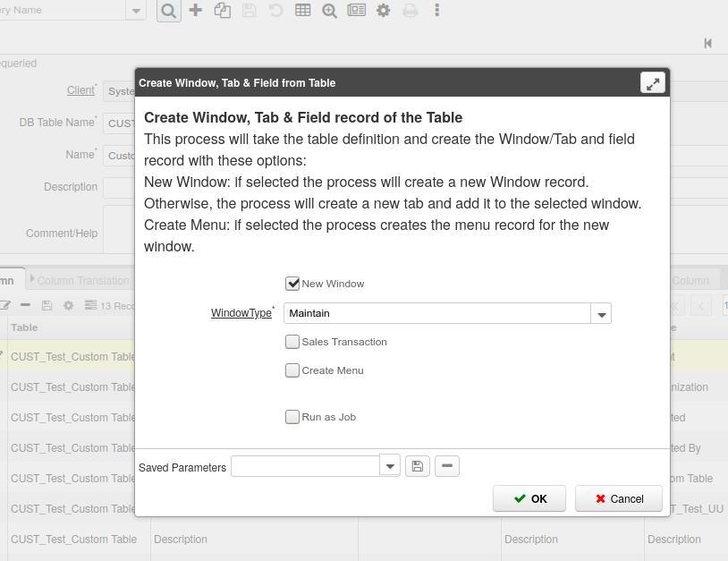Cancel the Create Window dialog

pyautogui.click(x=618, y=498)
